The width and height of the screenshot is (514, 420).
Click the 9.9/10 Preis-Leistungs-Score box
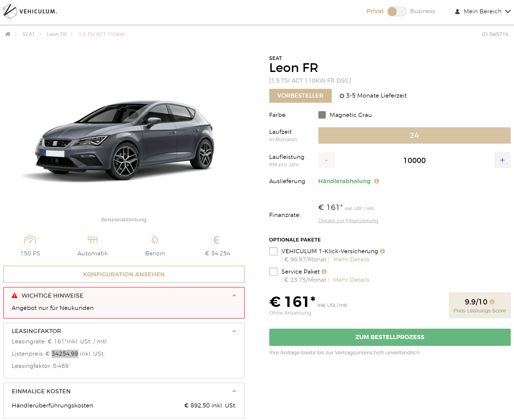[480, 305]
